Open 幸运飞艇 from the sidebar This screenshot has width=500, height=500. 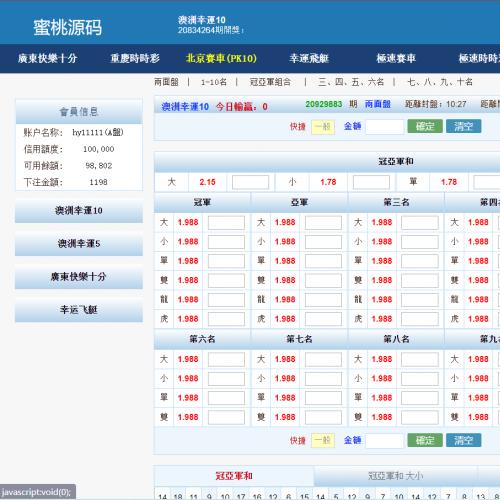tap(79, 310)
